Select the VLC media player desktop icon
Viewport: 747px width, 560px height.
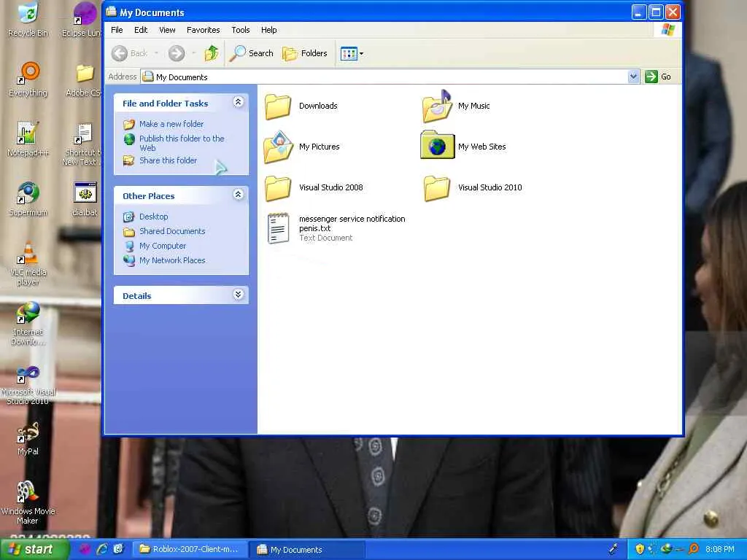tap(28, 263)
